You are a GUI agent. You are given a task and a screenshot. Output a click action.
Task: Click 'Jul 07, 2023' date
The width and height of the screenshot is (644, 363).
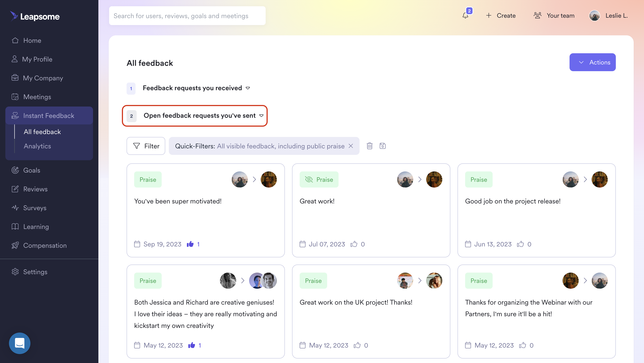327,244
